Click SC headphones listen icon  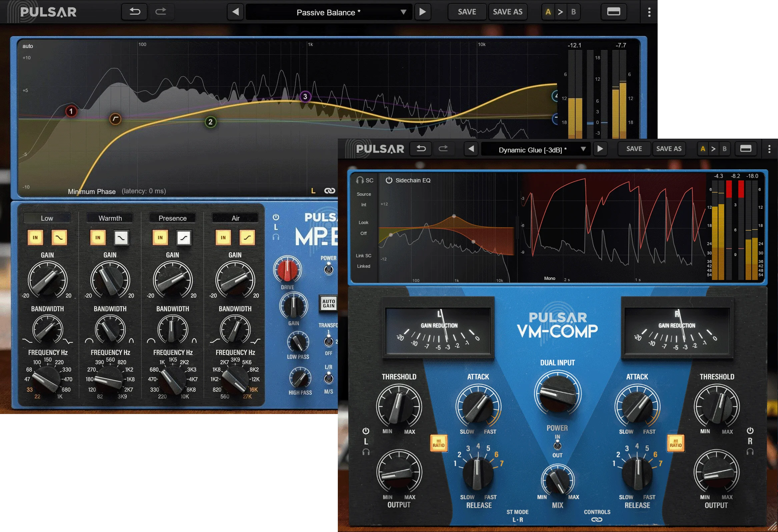(360, 180)
